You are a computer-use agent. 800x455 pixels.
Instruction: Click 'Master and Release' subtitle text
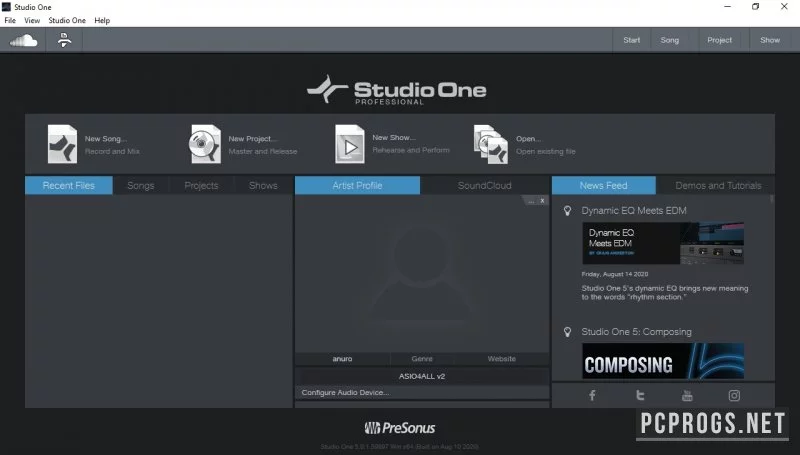point(263,151)
